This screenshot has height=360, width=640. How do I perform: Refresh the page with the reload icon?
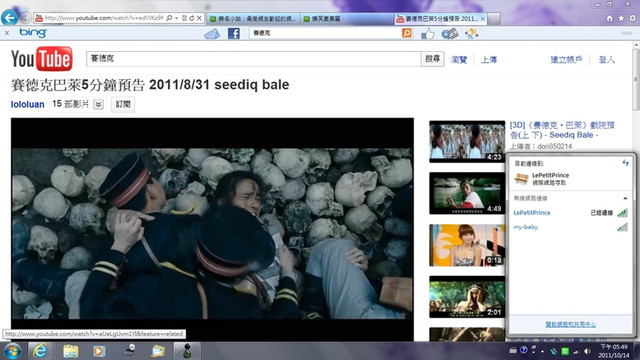pos(192,18)
